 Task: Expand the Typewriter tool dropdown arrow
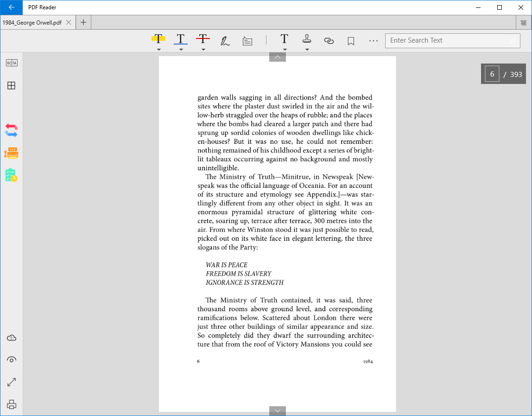(285, 50)
